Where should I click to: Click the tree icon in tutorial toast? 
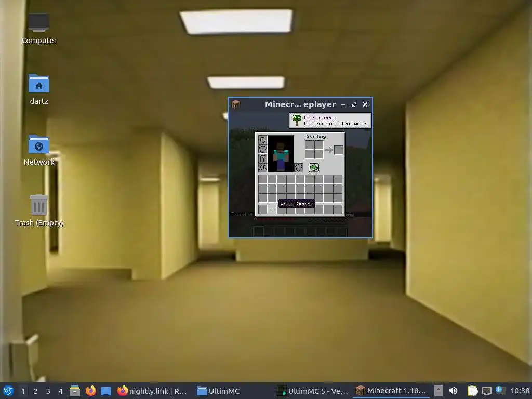tap(297, 120)
